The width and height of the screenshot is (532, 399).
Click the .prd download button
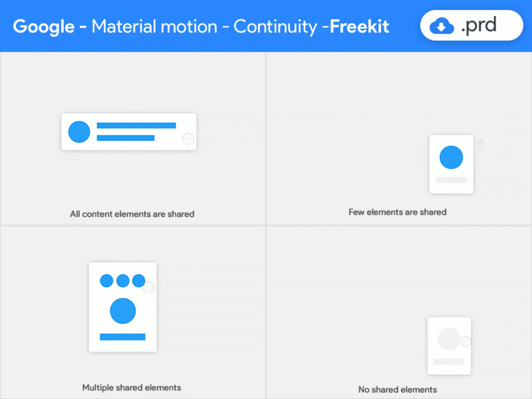[x=471, y=25]
